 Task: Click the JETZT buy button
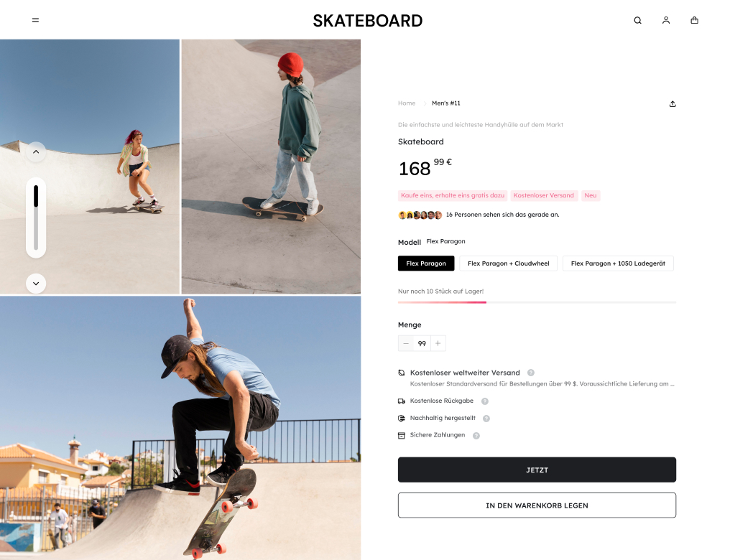coord(537,470)
